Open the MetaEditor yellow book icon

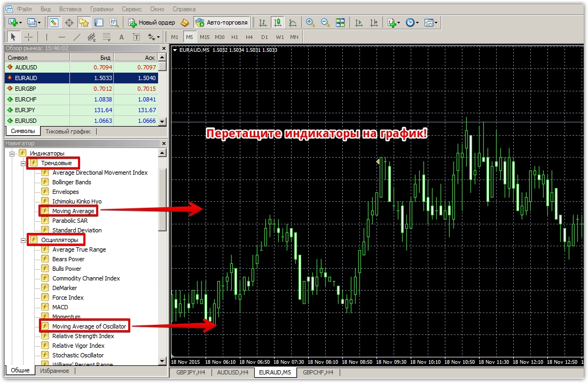coord(185,22)
